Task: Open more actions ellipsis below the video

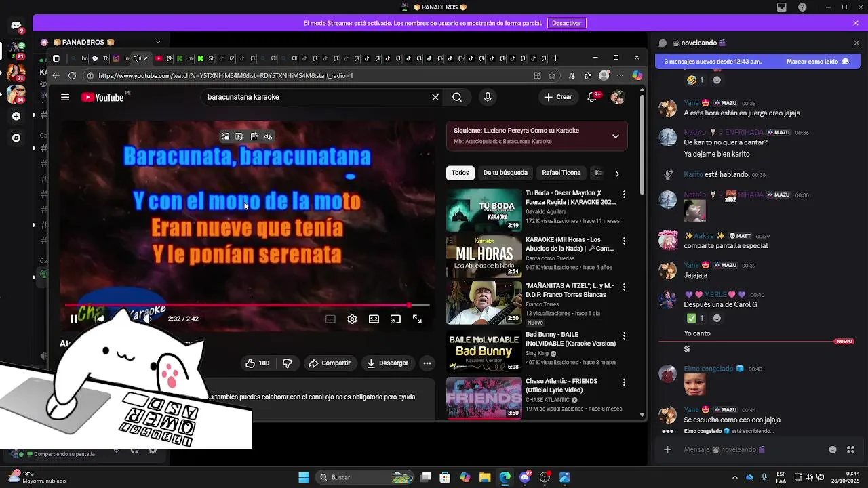Action: [427, 363]
